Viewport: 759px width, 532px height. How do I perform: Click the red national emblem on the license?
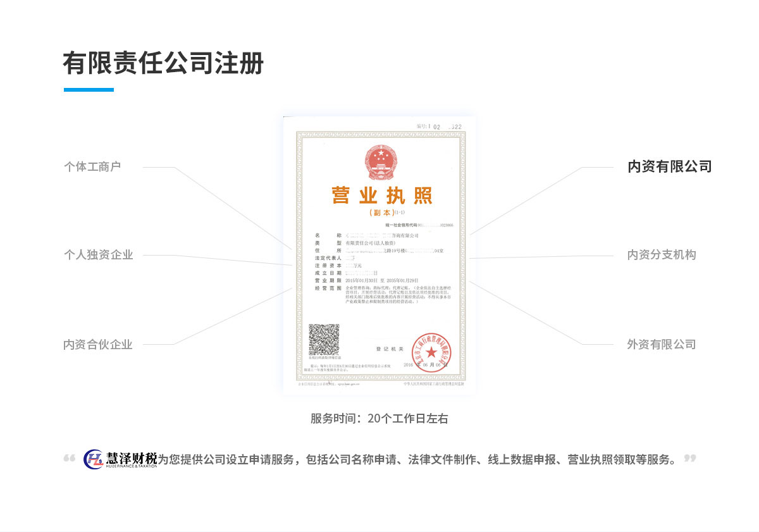379,162
